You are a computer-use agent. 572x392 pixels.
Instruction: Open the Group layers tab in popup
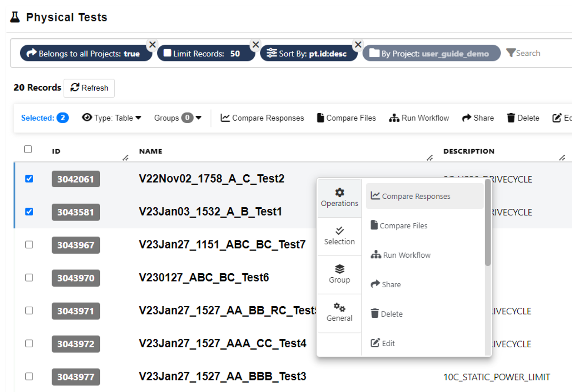[339, 274]
